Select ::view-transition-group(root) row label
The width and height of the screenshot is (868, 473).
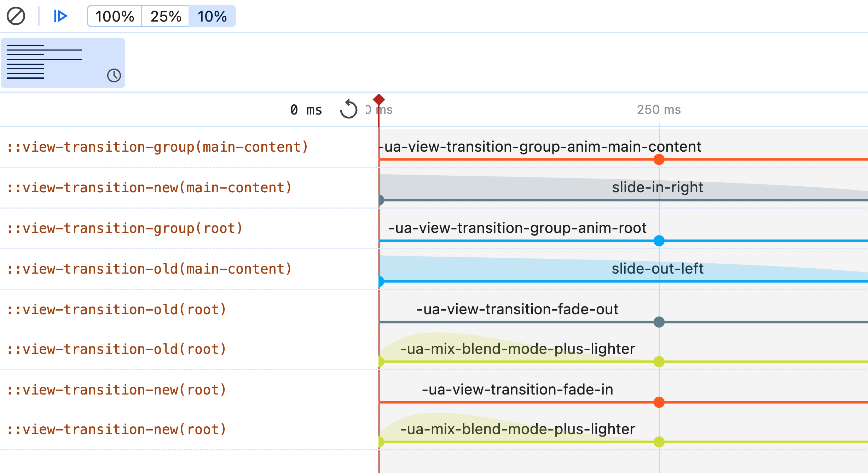(125, 228)
